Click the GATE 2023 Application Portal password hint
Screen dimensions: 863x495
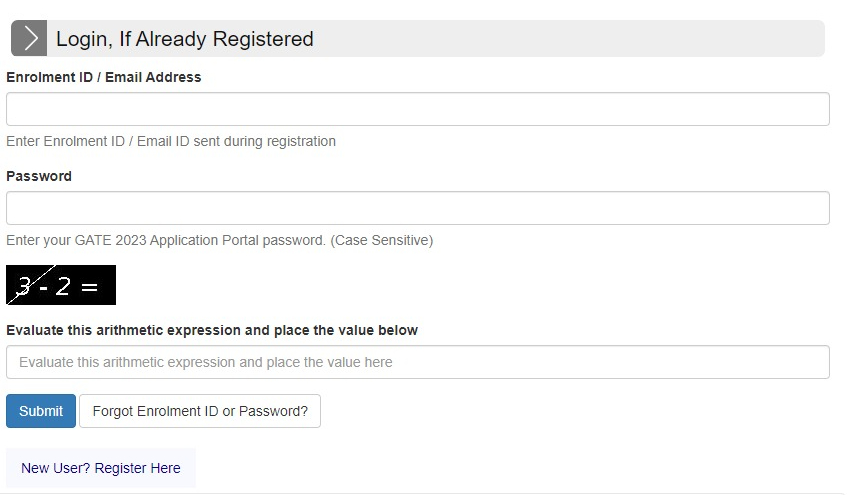coord(165,240)
